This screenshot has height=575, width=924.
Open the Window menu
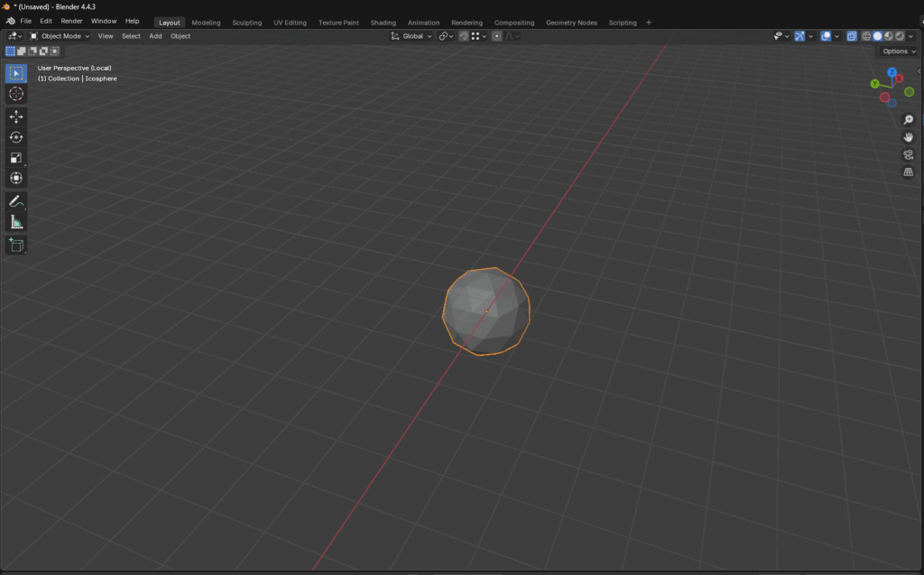point(104,22)
